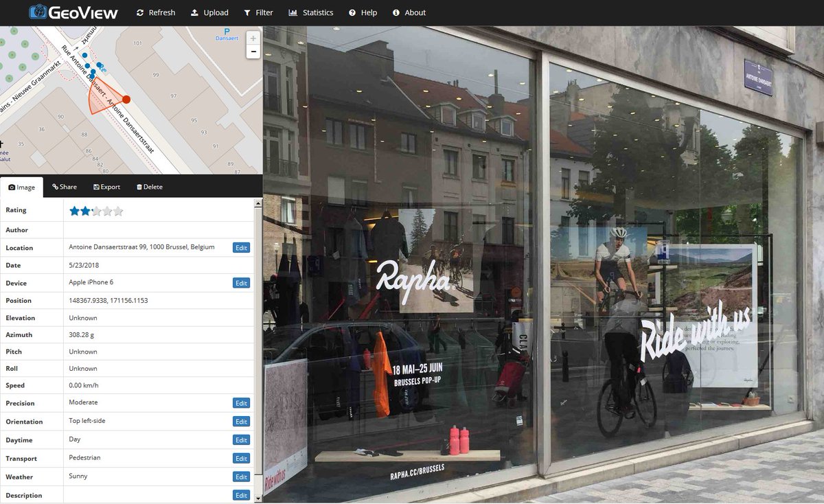Edit the Weather value
The height and width of the screenshot is (504, 824).
(x=241, y=477)
